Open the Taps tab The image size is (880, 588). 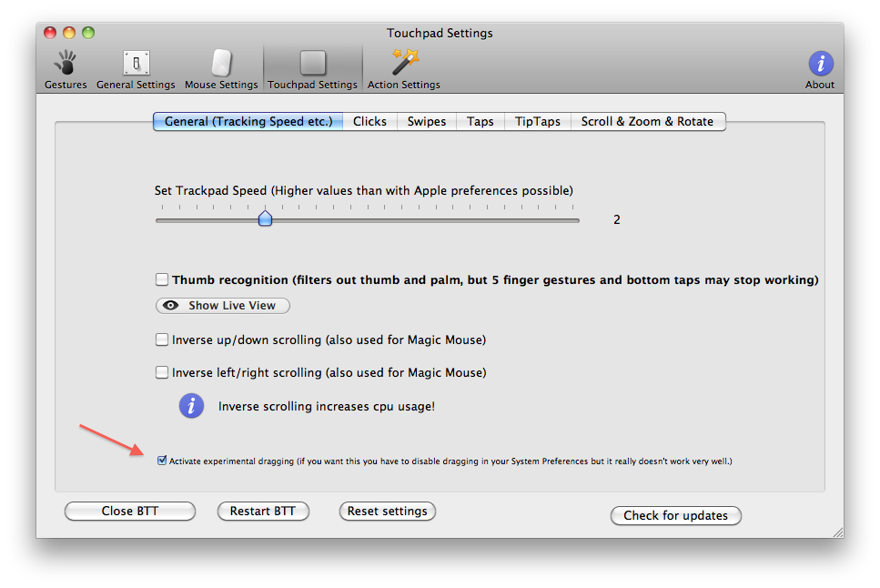(x=480, y=122)
